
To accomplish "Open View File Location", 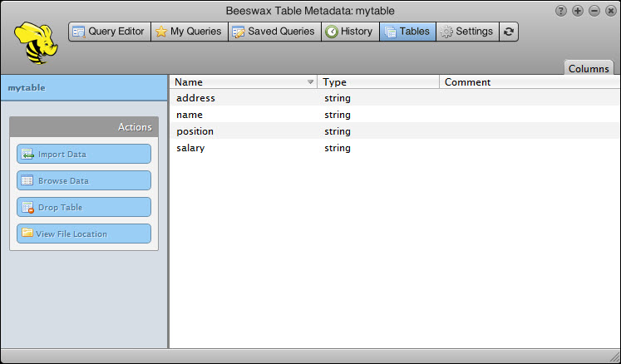I will pos(84,234).
